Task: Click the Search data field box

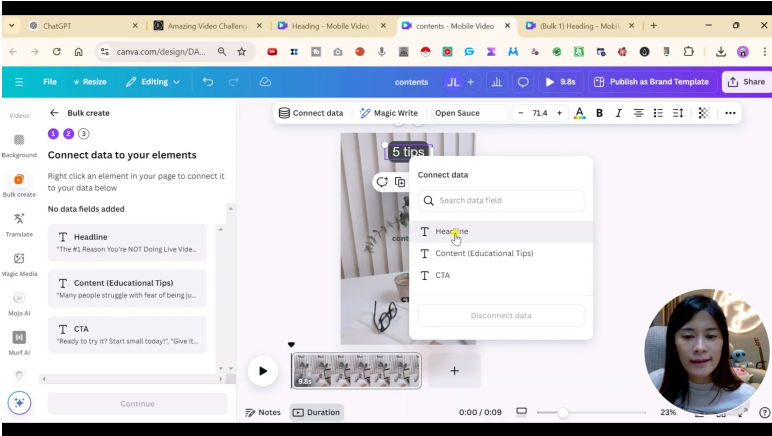Action: [501, 200]
